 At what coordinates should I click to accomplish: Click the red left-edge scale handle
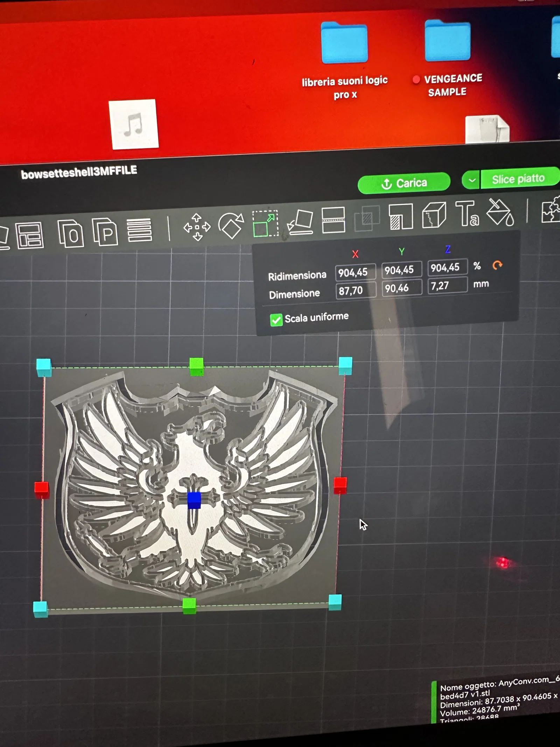pyautogui.click(x=42, y=489)
